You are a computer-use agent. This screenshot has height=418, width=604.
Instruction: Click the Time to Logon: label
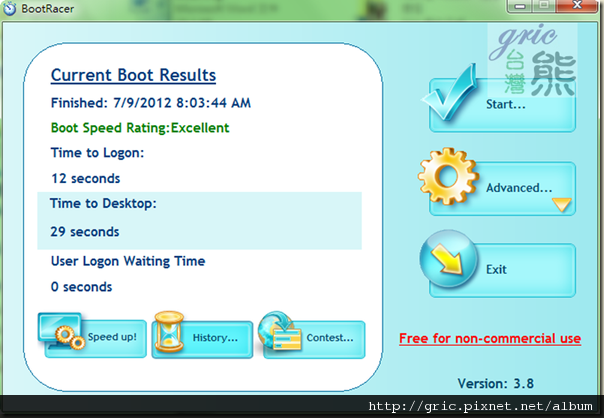(97, 153)
